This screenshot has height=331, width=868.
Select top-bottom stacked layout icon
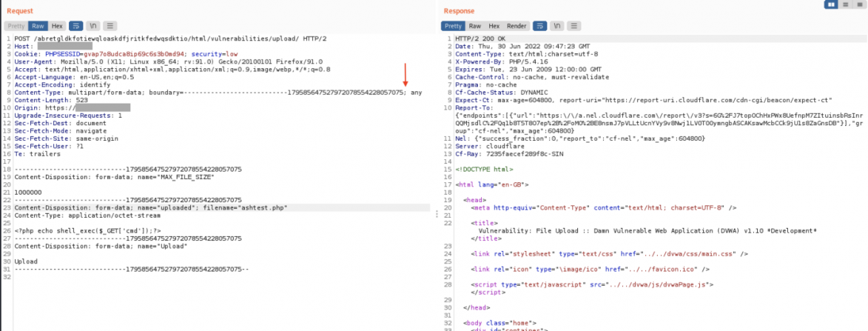click(x=845, y=4)
